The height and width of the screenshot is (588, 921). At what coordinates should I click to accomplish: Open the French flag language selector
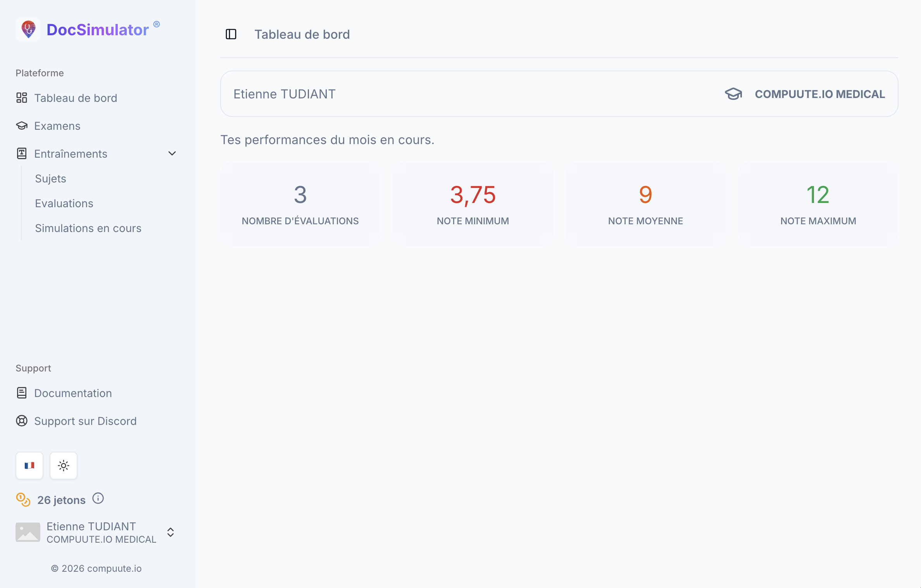tap(29, 466)
